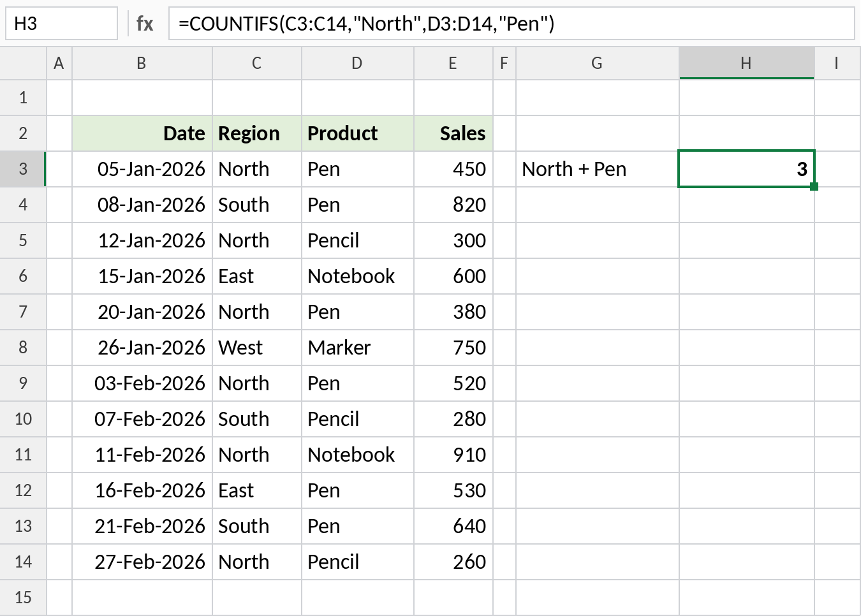The image size is (861, 616).
Task: Click South region cell in row 13
Action: pyautogui.click(x=257, y=526)
